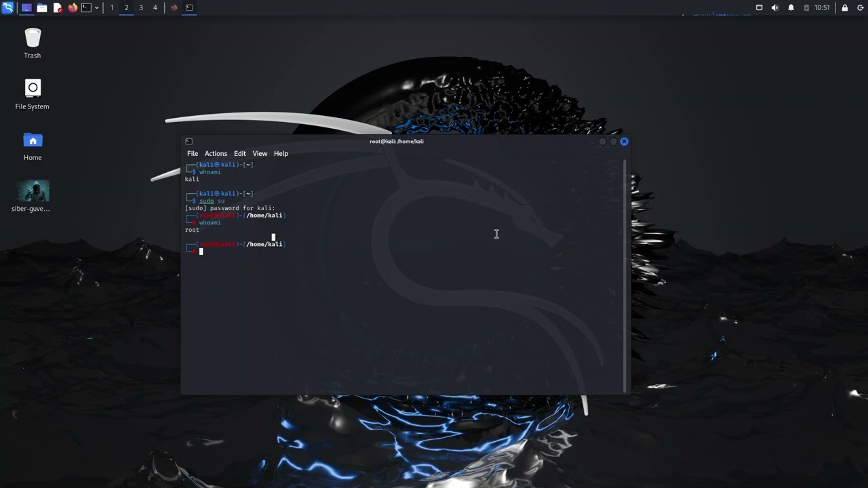The width and height of the screenshot is (868, 488).
Task: Click the volume speaker icon
Action: coord(775,7)
